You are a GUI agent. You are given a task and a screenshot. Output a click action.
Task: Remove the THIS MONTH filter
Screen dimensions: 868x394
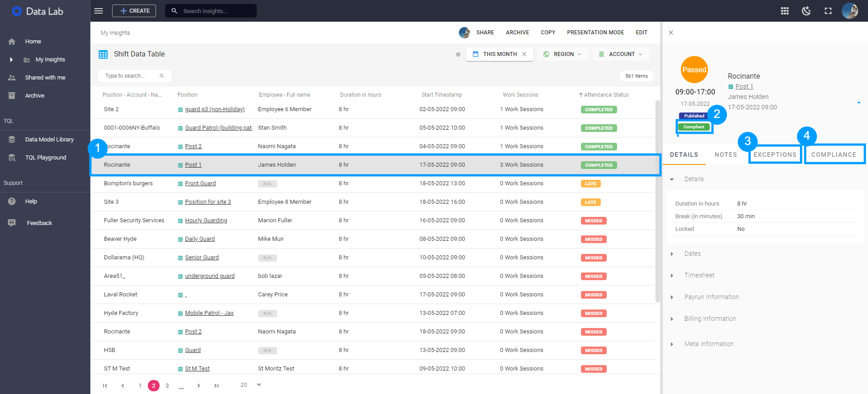pos(524,54)
